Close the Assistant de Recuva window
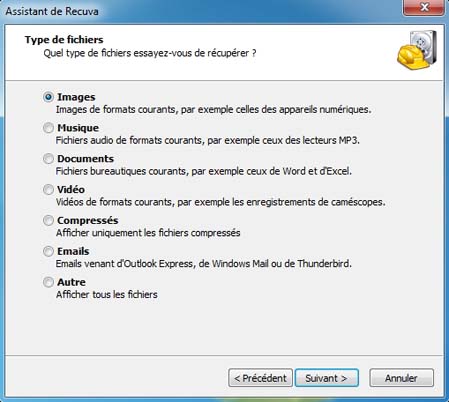 [424, 7]
